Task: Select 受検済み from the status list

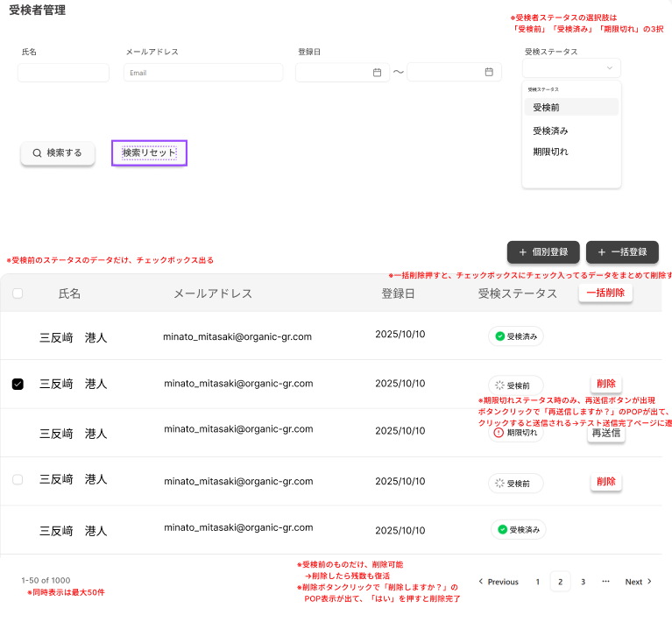Action: click(x=551, y=131)
